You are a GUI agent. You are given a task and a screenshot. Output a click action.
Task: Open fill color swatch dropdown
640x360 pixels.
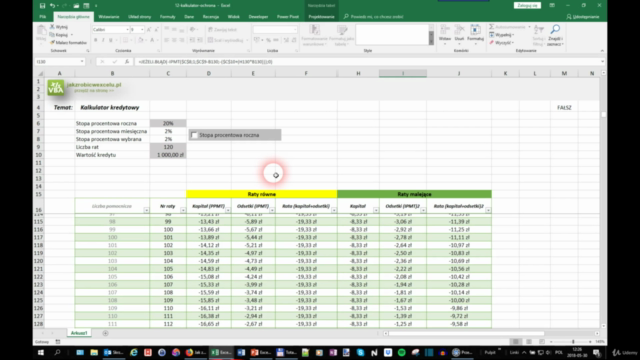tap(147, 40)
